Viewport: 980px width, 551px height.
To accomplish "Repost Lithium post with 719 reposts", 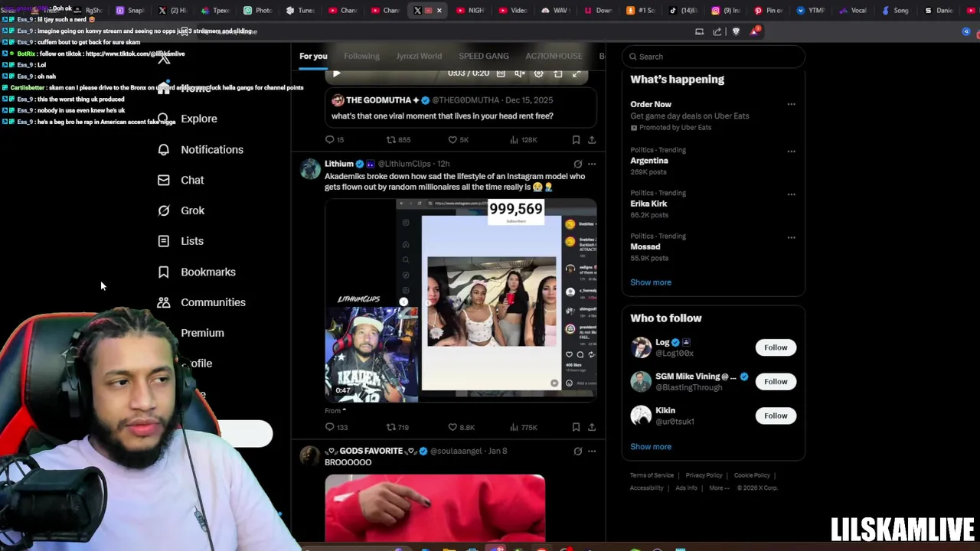I will 397,428.
